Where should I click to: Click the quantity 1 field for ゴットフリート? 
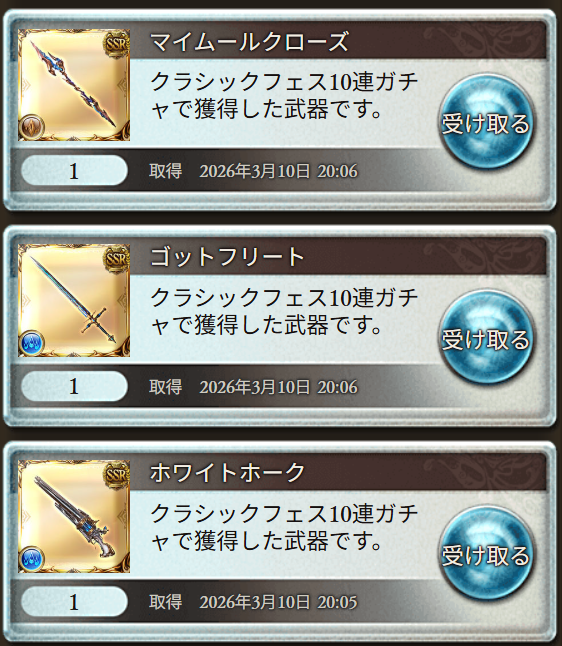click(74, 386)
